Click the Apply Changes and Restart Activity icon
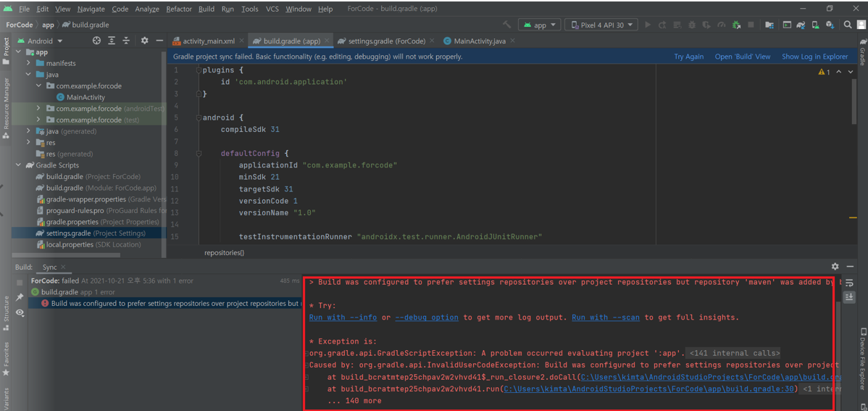The image size is (868, 411). click(x=663, y=25)
